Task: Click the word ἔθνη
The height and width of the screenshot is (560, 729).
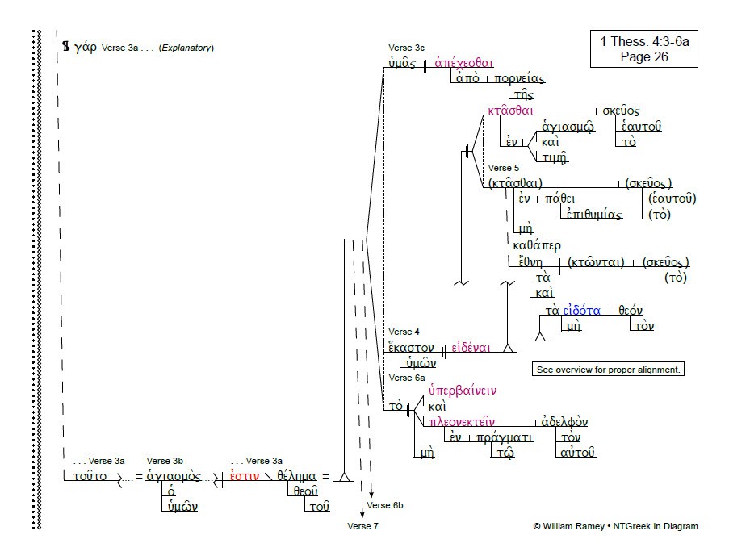Action: [530, 262]
